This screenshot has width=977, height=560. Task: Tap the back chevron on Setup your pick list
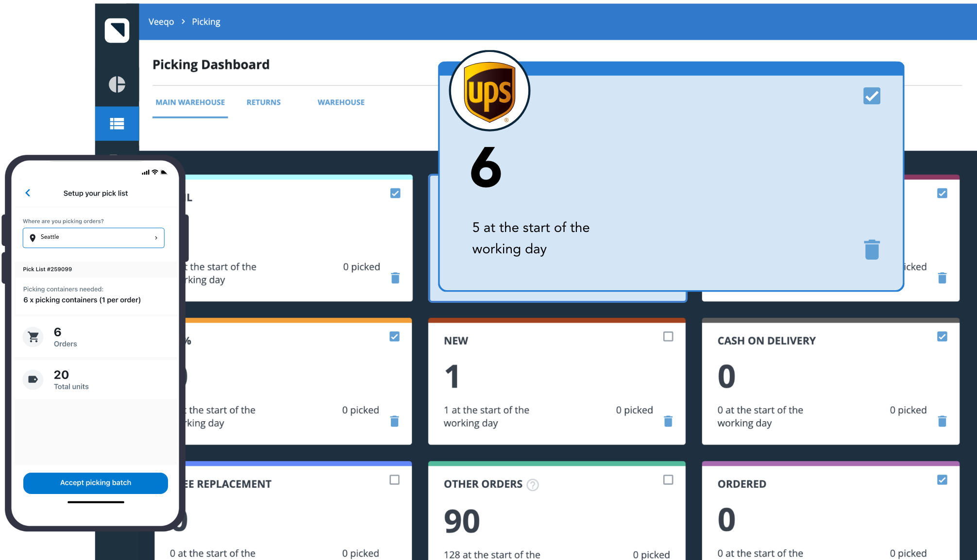tap(28, 193)
